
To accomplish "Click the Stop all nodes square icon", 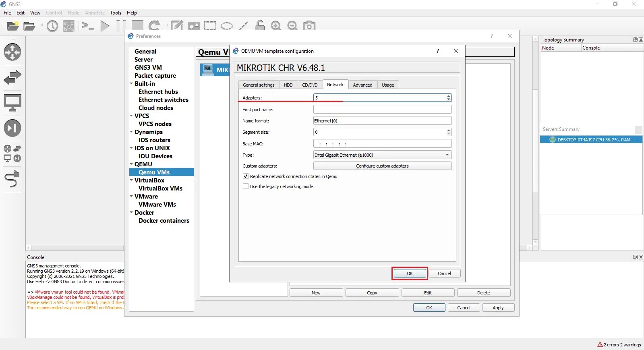I will [138, 26].
